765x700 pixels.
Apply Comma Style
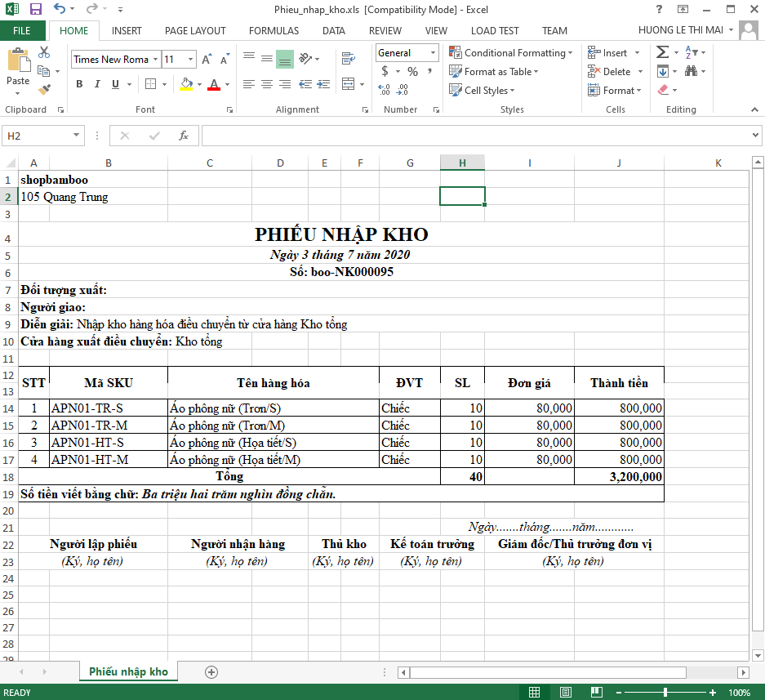click(x=429, y=71)
